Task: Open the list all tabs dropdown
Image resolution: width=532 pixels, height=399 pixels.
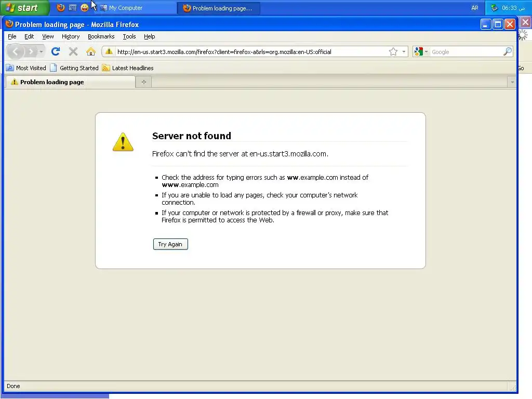Action: (x=512, y=82)
